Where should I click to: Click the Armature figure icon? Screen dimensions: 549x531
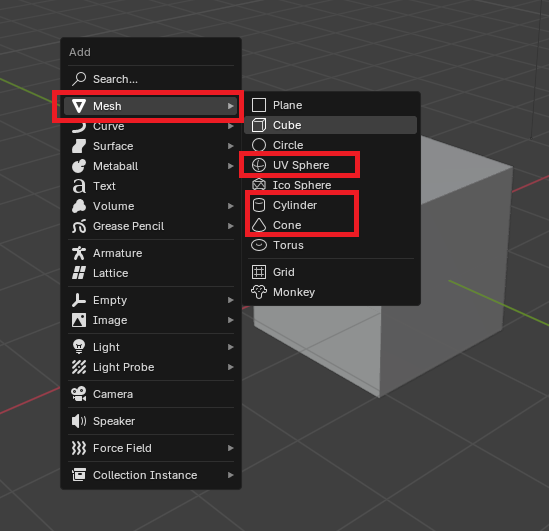coord(79,253)
